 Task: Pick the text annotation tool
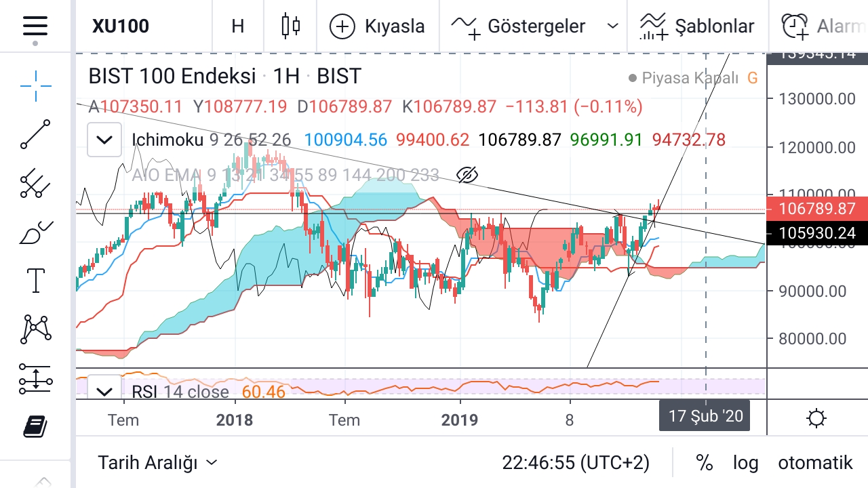(35, 281)
